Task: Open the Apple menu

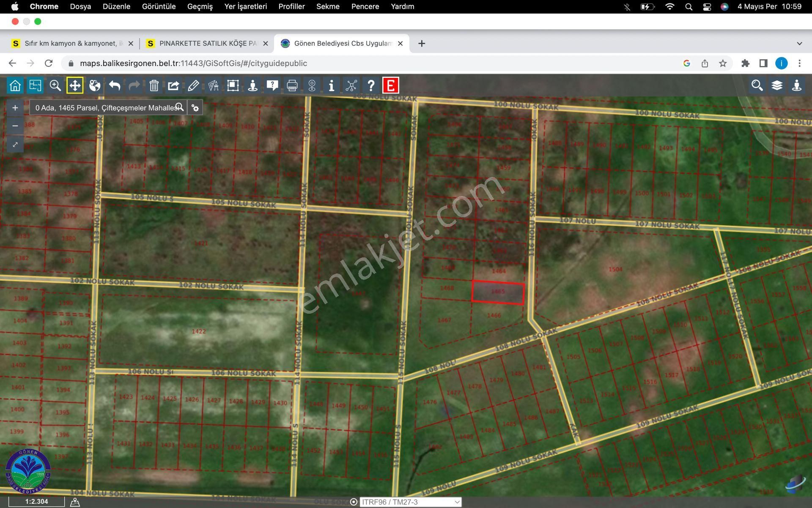Action: [15, 6]
